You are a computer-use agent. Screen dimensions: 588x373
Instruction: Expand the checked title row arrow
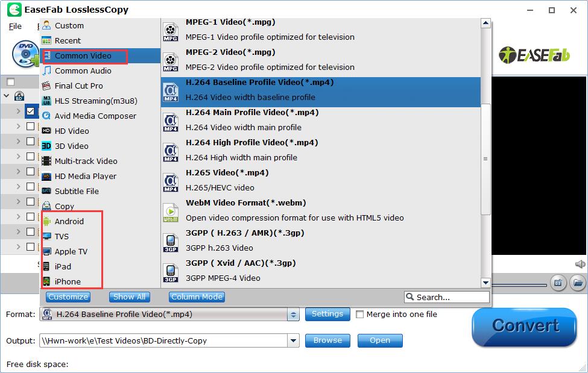click(x=18, y=111)
